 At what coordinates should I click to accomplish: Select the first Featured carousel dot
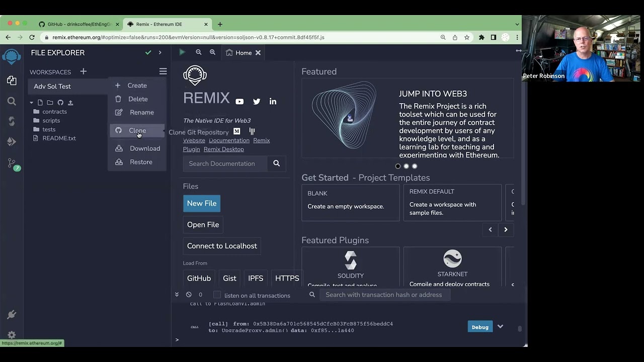pyautogui.click(x=398, y=166)
